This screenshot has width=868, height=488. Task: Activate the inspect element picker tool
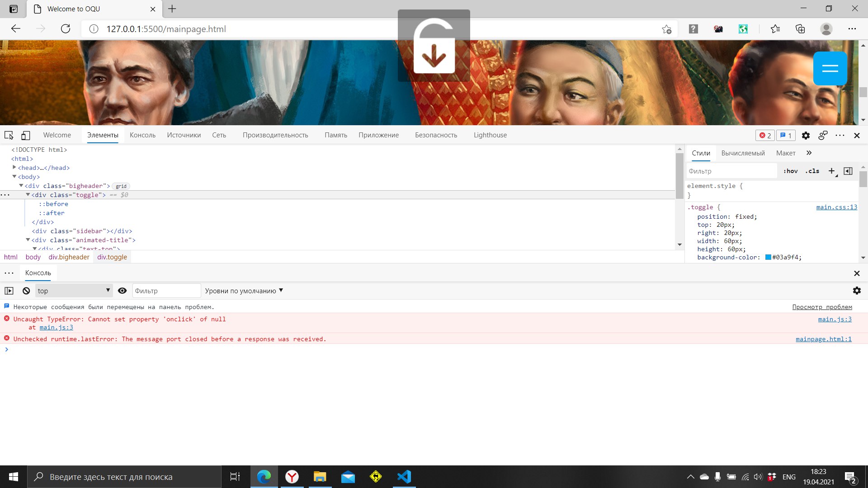9,135
